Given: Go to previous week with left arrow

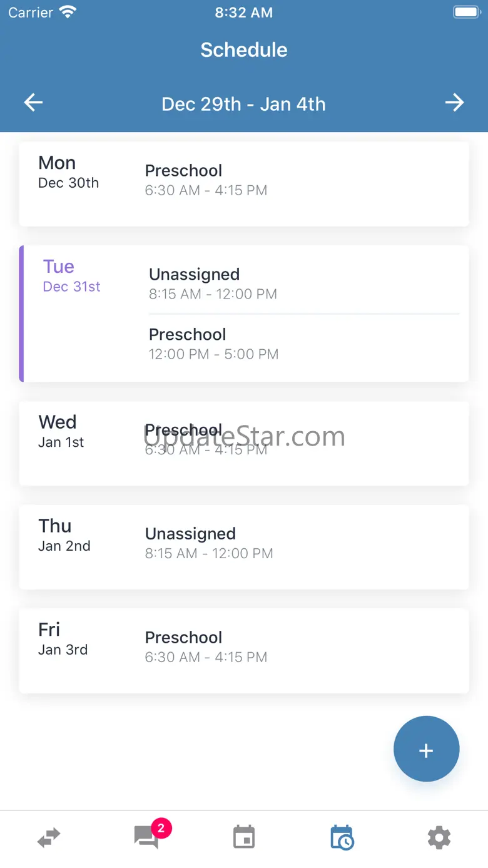Looking at the screenshot, I should tap(33, 103).
